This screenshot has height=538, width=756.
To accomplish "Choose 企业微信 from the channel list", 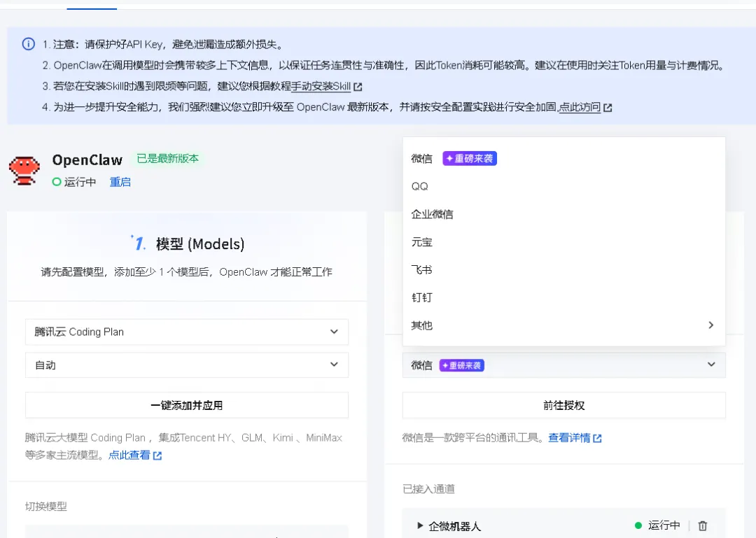I will (x=563, y=214).
